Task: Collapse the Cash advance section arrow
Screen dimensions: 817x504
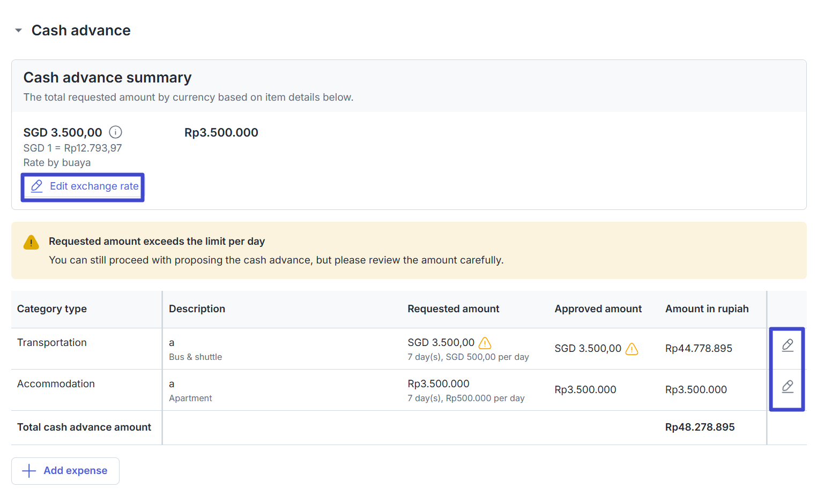Action: click(x=19, y=31)
